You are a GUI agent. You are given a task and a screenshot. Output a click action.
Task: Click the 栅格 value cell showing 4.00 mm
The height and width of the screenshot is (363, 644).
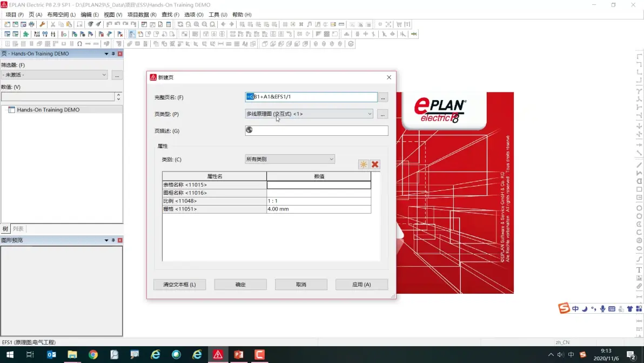tap(319, 209)
